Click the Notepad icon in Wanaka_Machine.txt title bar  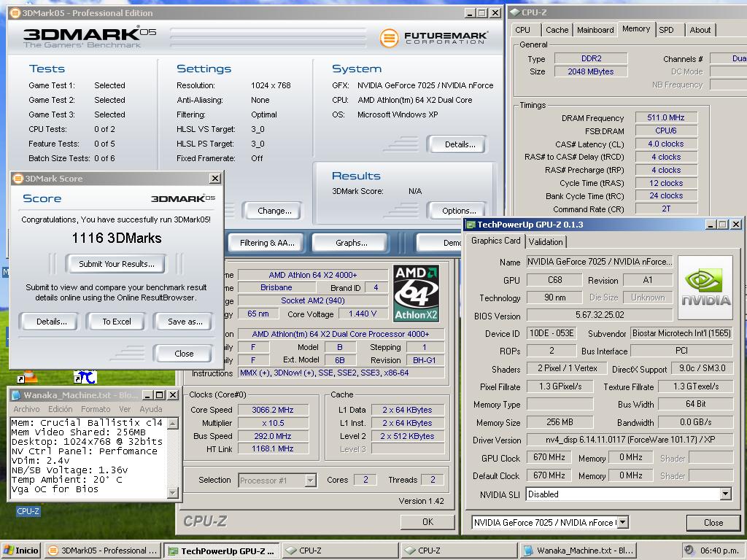tap(16, 394)
